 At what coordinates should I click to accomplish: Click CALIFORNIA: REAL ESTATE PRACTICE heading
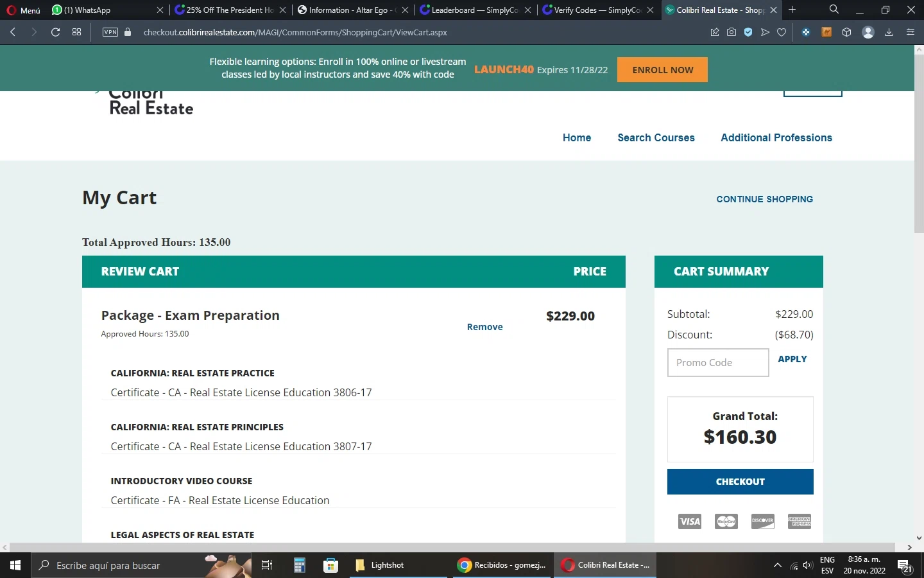coord(193,373)
